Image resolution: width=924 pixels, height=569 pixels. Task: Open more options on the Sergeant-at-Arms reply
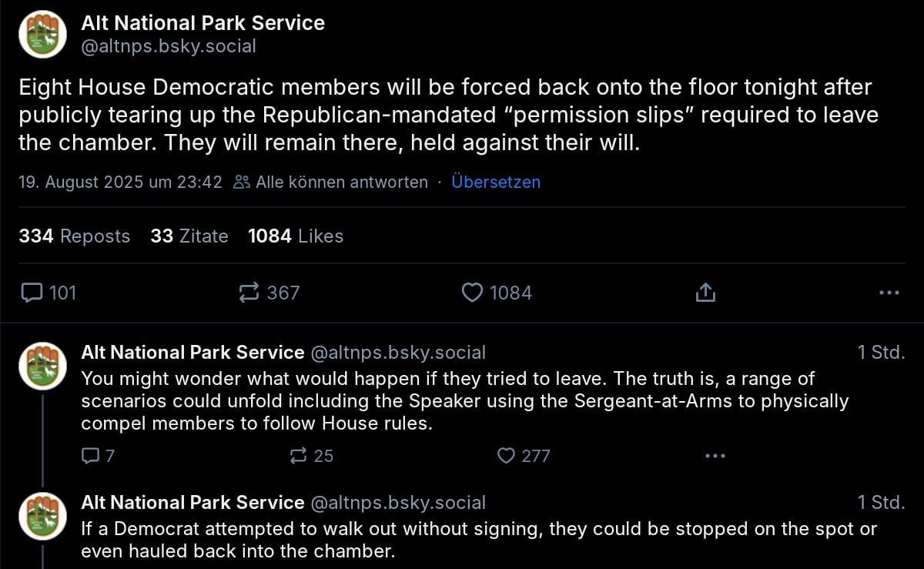(x=715, y=456)
